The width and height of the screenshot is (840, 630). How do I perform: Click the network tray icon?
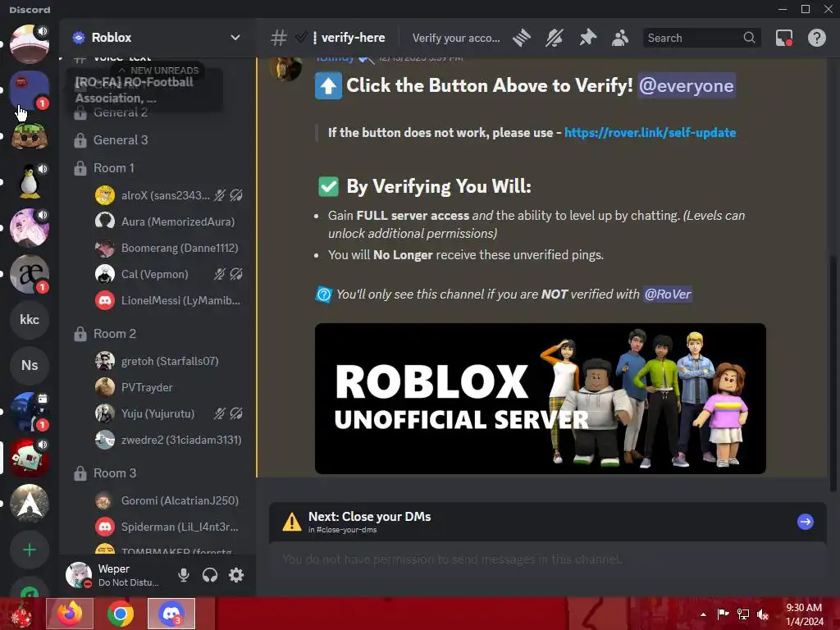(x=743, y=614)
